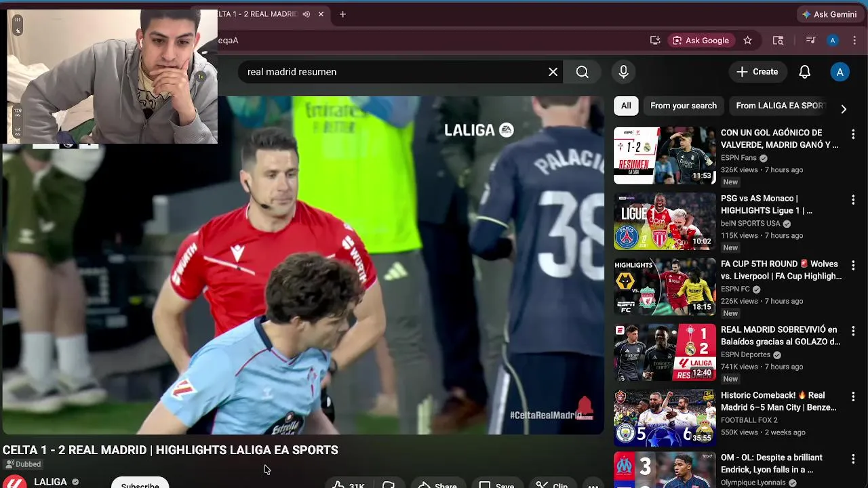
Task: Subscribe to the LALIGA channel
Action: point(140,484)
